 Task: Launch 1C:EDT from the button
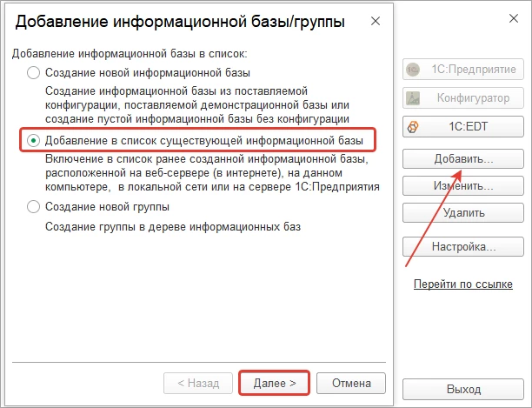tap(463, 127)
